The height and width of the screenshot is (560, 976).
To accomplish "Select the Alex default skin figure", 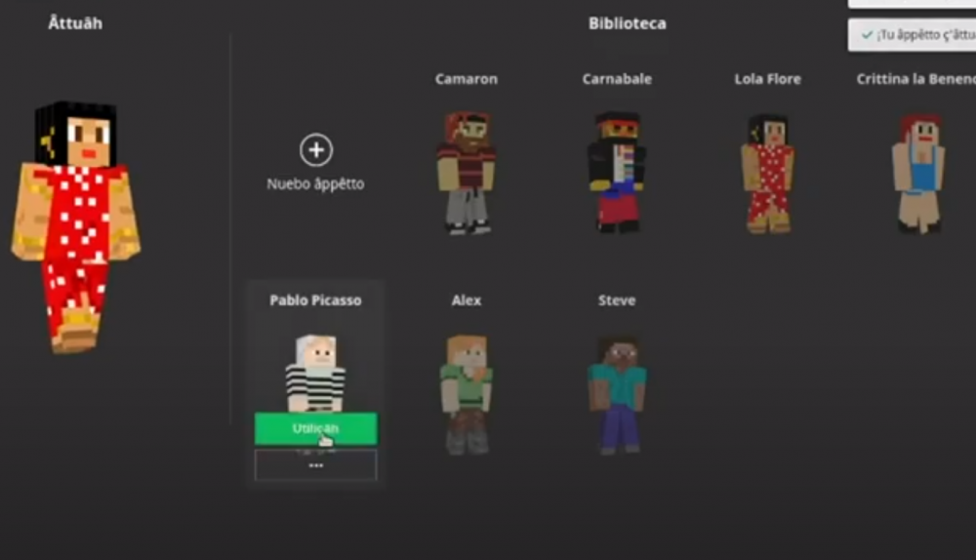I will (466, 393).
